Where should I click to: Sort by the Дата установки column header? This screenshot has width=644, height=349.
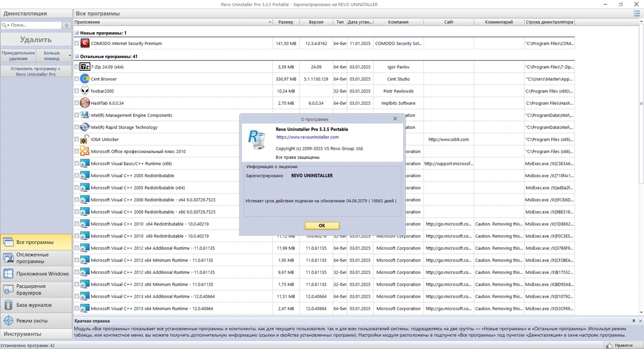(x=360, y=22)
